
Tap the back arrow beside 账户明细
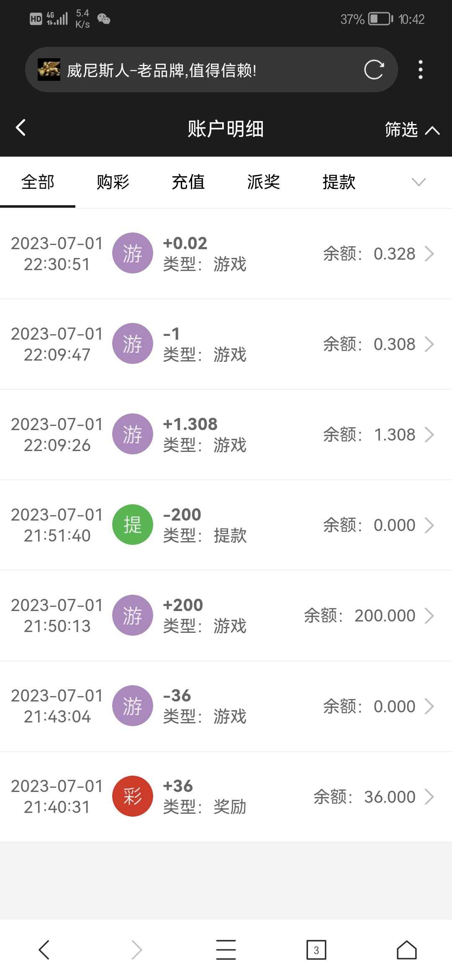[x=21, y=128]
